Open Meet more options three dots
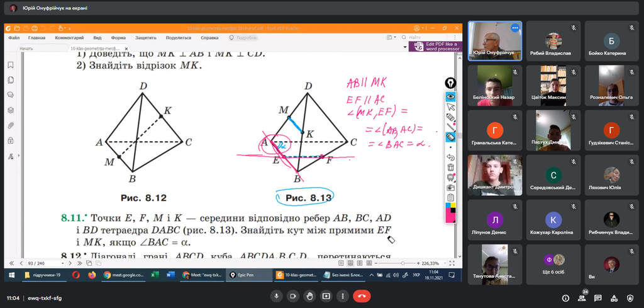Screen dimensions: 644x308 [x=343, y=296]
